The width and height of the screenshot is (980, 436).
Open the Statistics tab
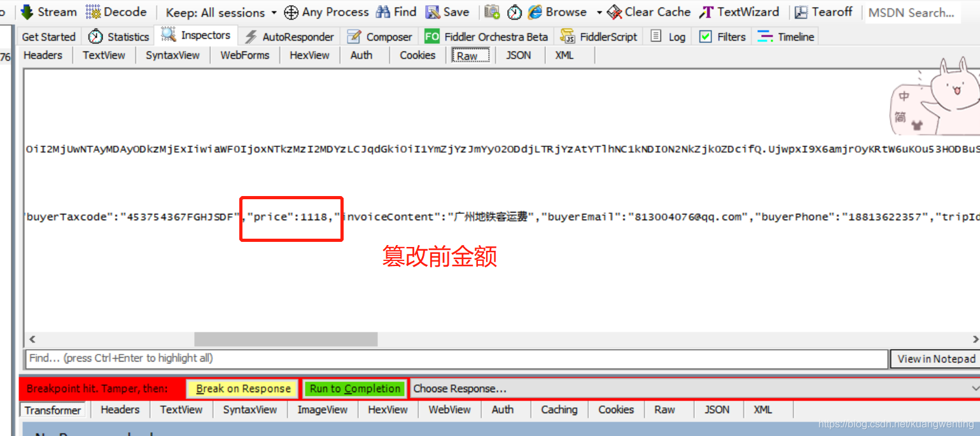pos(118,37)
